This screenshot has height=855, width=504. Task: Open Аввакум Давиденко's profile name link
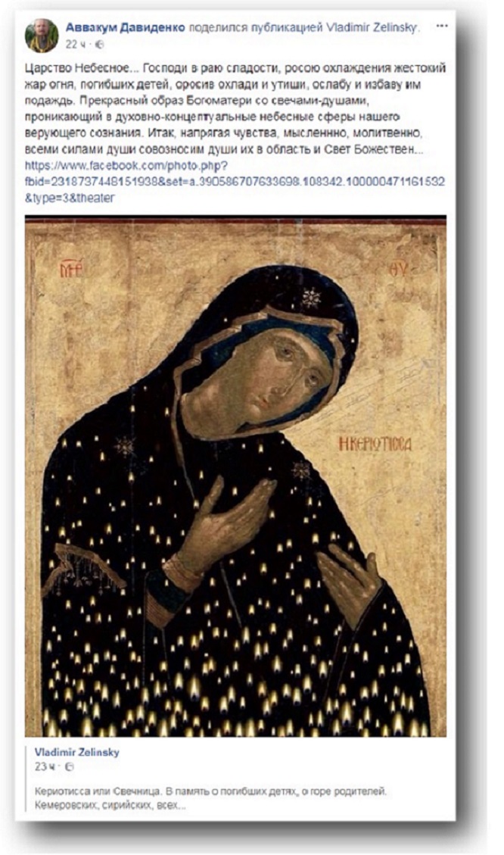click(x=126, y=27)
